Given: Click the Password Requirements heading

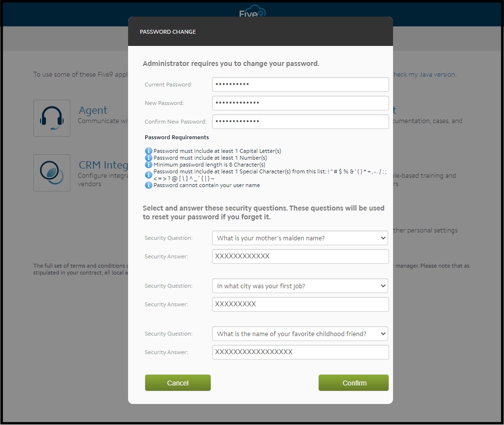Looking at the screenshot, I should click(x=177, y=137).
